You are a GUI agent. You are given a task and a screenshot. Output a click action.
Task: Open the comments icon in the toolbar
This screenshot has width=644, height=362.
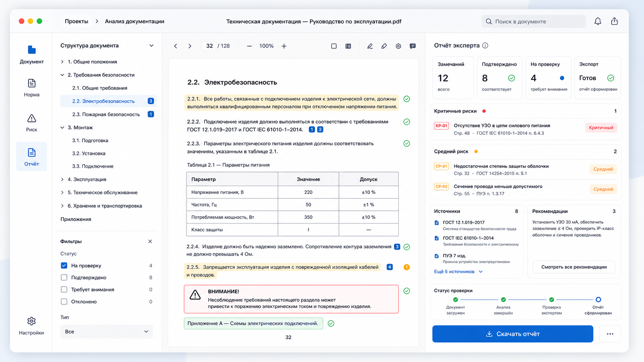tap(413, 46)
